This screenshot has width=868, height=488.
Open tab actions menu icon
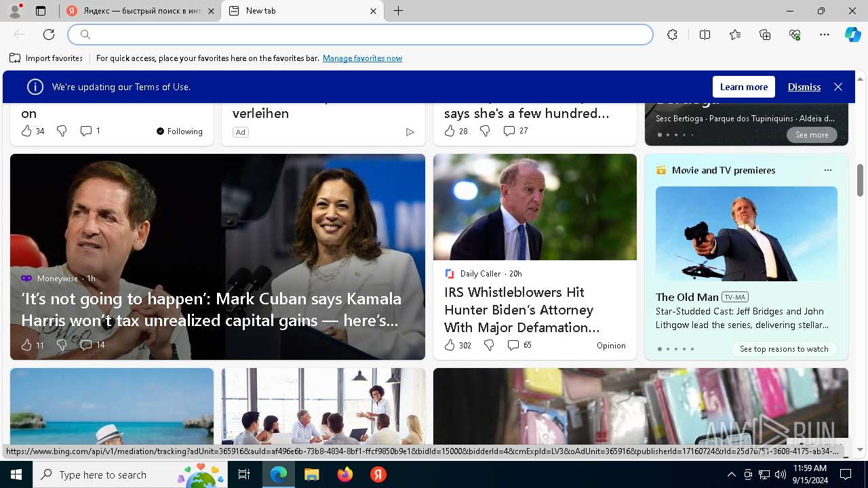click(x=41, y=11)
